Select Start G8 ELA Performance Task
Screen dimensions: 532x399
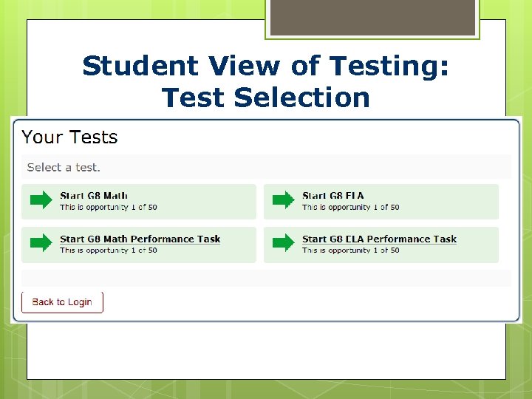click(379, 239)
